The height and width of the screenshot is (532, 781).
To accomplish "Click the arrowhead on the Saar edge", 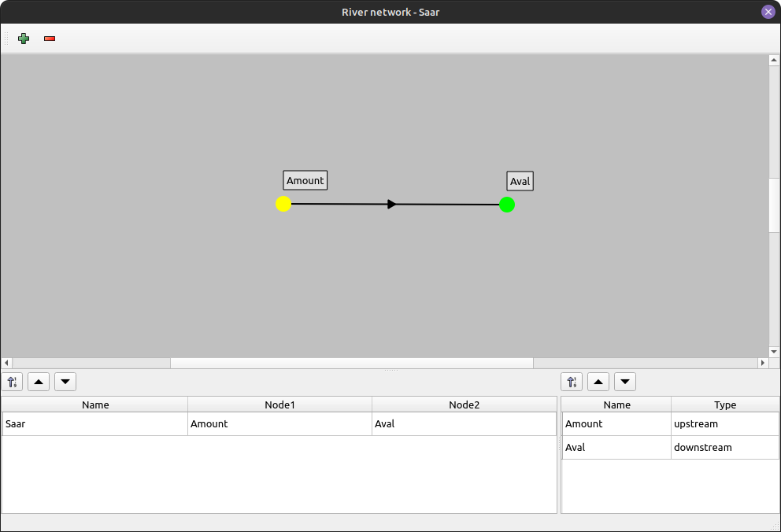I will coord(392,205).
